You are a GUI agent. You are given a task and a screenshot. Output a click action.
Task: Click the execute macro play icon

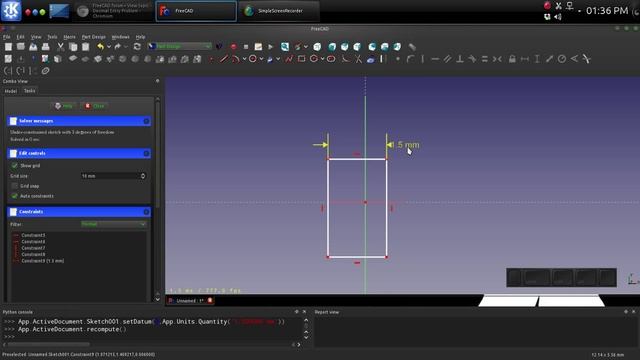[270, 47]
